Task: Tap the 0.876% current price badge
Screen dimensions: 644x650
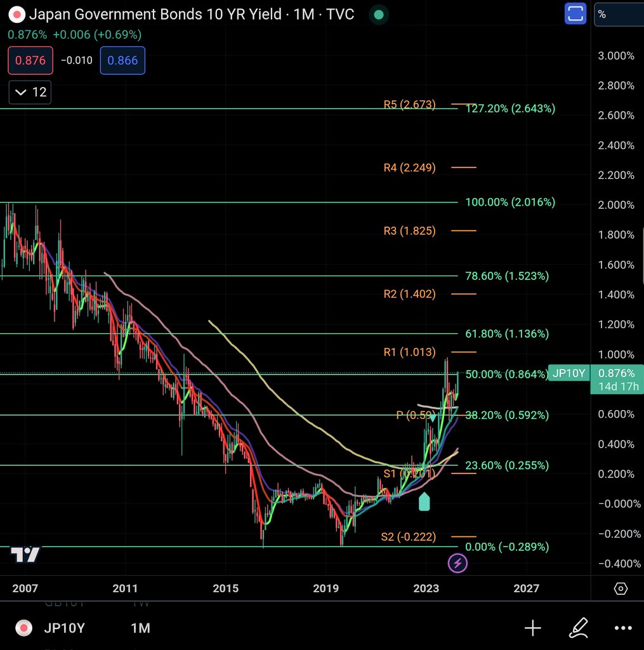Action: 617,380
